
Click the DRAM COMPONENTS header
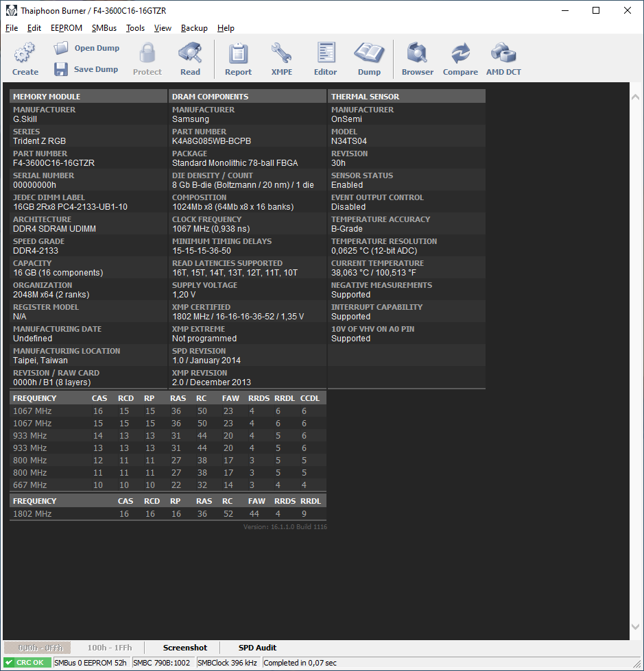[248, 96]
